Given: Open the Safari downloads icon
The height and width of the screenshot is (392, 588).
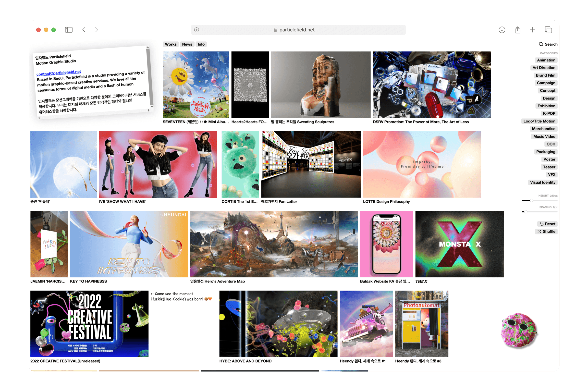Looking at the screenshot, I should (x=502, y=30).
